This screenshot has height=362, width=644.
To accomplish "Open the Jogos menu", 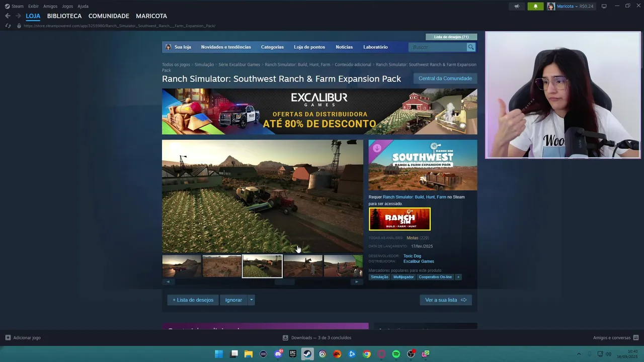I will (x=67, y=6).
